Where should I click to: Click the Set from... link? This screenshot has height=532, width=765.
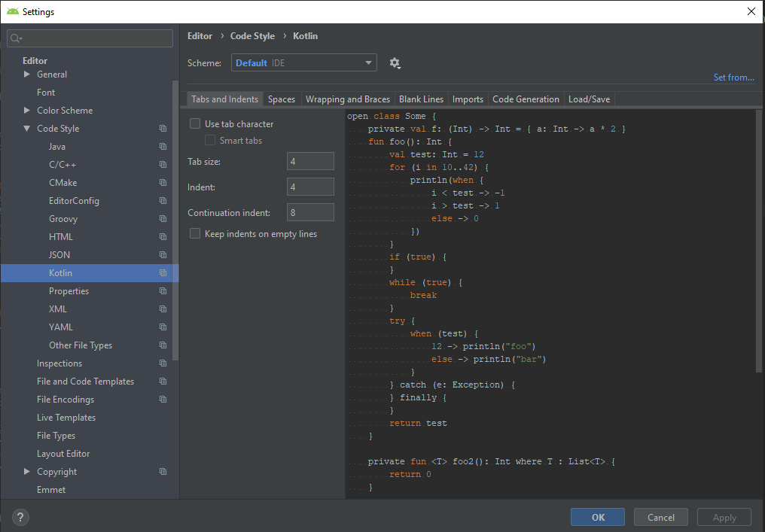pos(733,77)
